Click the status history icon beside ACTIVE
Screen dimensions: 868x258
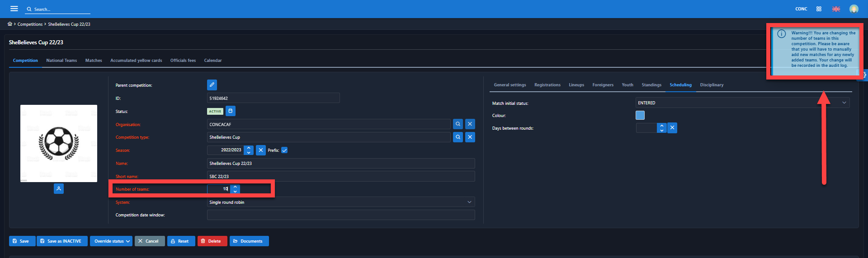click(231, 111)
